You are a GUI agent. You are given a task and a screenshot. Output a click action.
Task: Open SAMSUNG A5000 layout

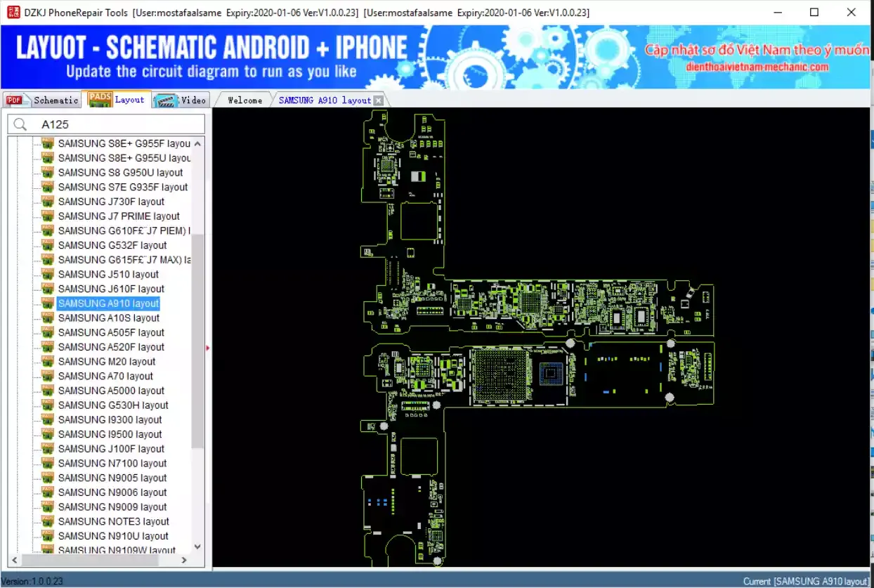111,391
